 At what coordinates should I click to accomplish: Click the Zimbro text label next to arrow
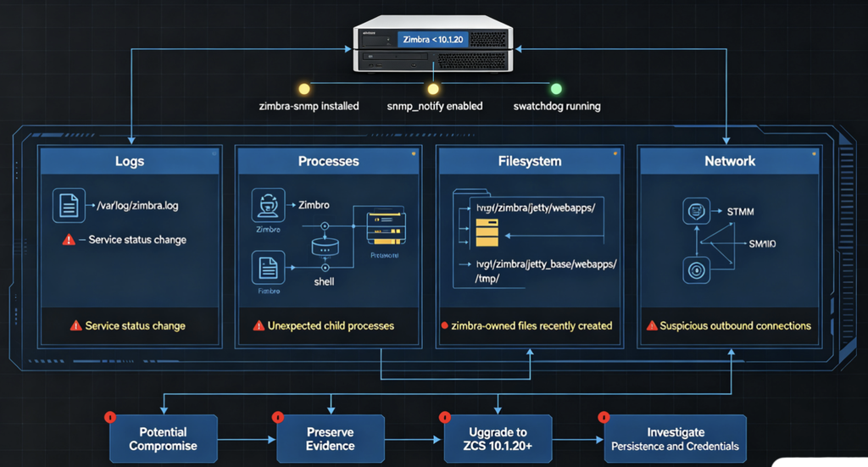pyautogui.click(x=314, y=205)
